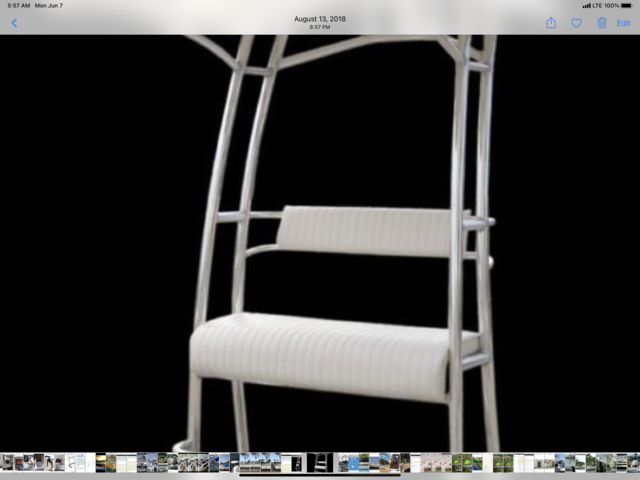
Task: Tap the home indicator bar at screen bottom
Action: pyautogui.click(x=320, y=475)
